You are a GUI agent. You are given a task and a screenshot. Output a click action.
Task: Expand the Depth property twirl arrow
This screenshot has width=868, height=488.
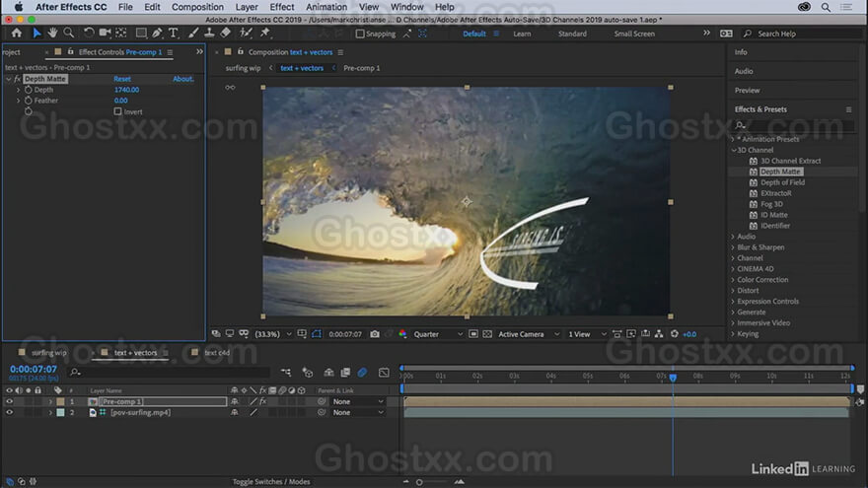coord(18,90)
